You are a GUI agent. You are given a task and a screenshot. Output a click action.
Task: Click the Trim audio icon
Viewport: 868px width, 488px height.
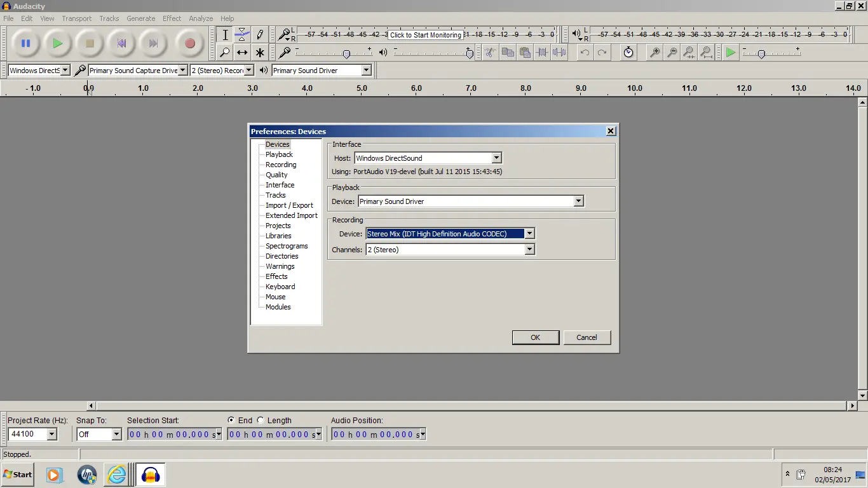[x=541, y=52]
